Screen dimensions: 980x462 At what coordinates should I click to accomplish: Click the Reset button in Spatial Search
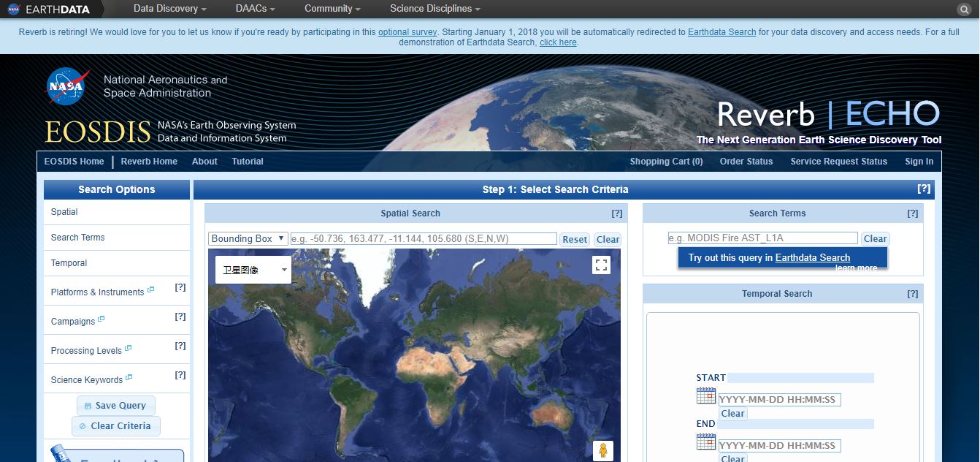click(x=575, y=239)
